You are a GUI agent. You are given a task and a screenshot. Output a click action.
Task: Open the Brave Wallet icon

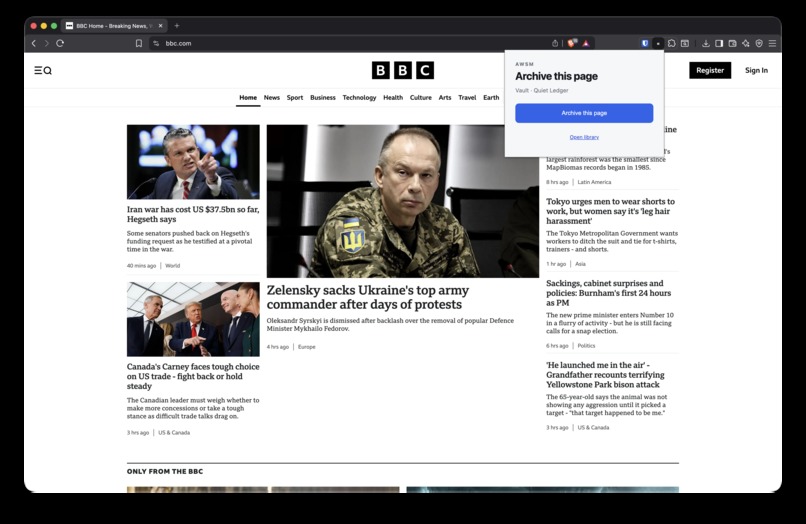tap(732, 43)
